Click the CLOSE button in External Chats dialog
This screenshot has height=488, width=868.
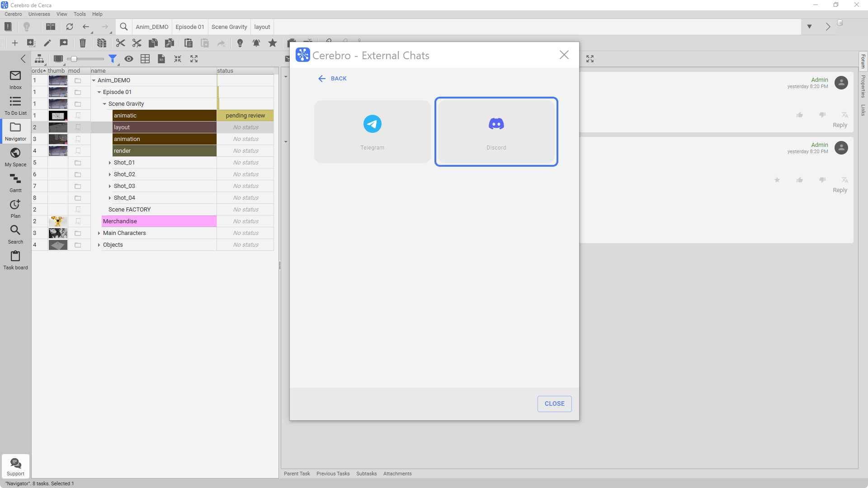(554, 404)
